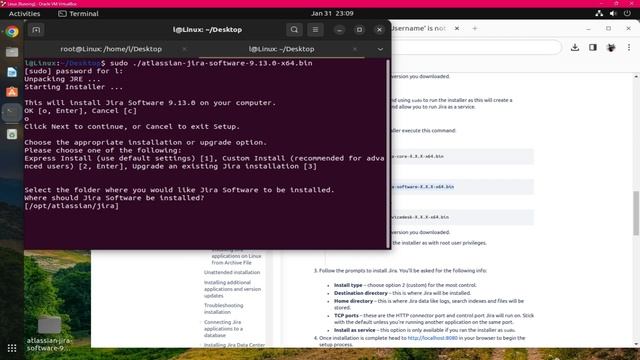Open the date and time calendar panel
The width and height of the screenshot is (640, 360).
click(x=332, y=13)
